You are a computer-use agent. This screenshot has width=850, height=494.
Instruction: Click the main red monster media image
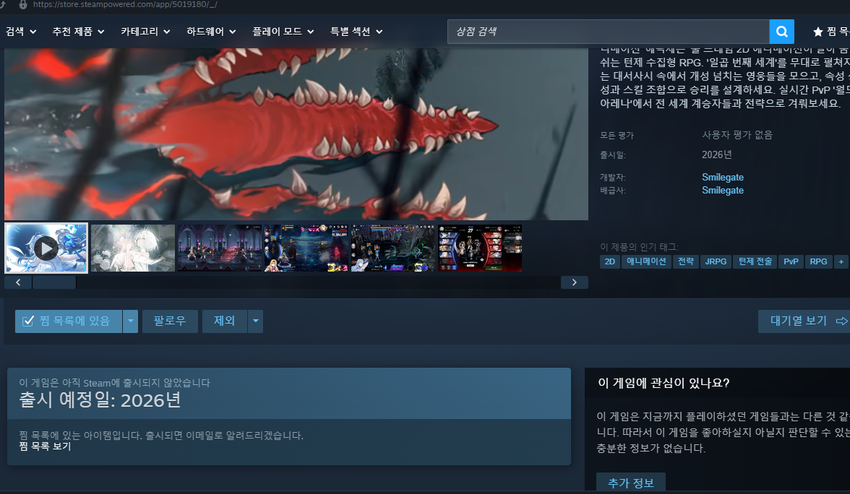pyautogui.click(x=296, y=134)
